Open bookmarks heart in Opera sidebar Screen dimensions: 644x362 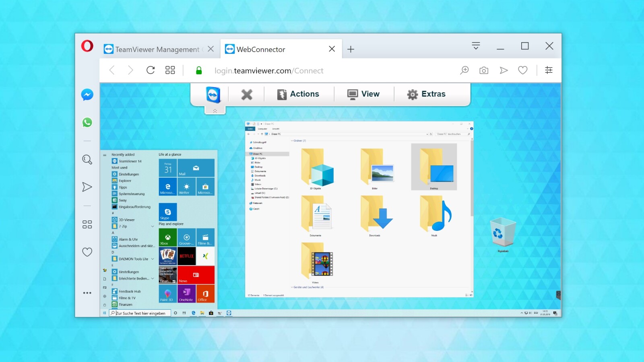[87, 252]
